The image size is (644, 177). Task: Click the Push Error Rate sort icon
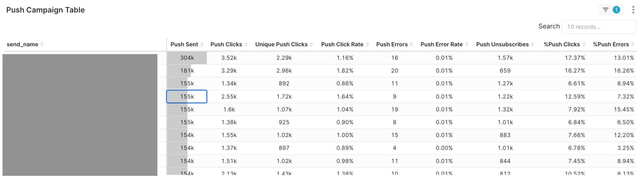[467, 45]
